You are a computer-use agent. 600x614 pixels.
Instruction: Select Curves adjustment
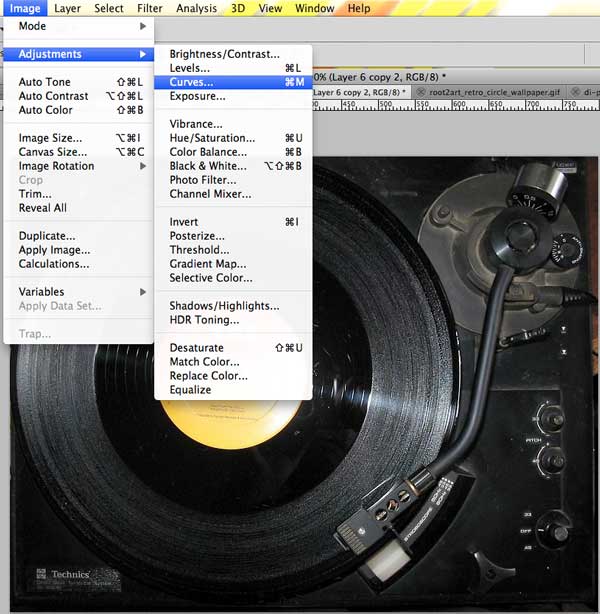point(233,82)
